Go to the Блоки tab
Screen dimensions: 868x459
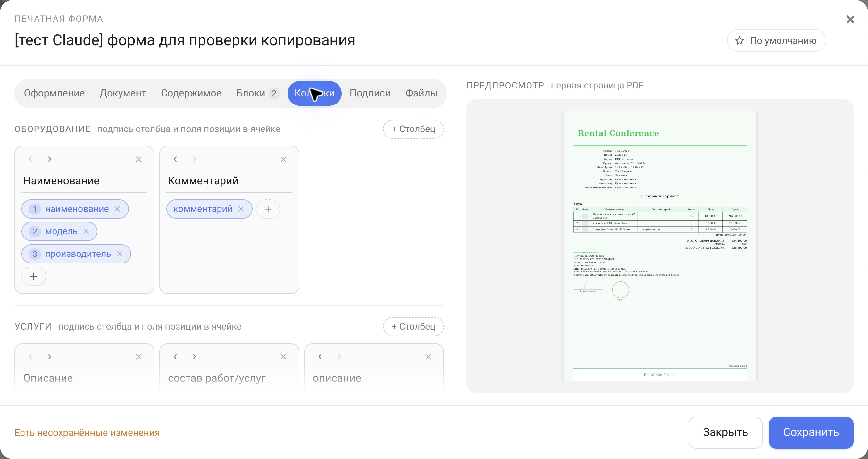coord(257,93)
